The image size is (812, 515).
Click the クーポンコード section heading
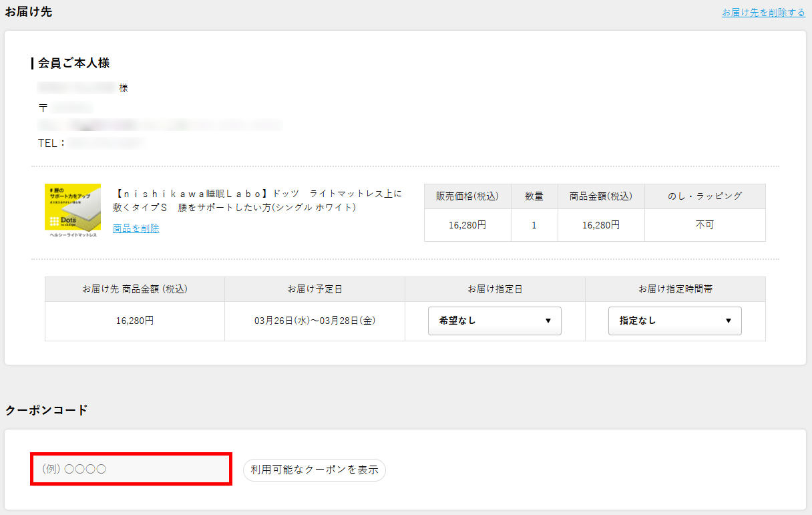[x=47, y=410]
